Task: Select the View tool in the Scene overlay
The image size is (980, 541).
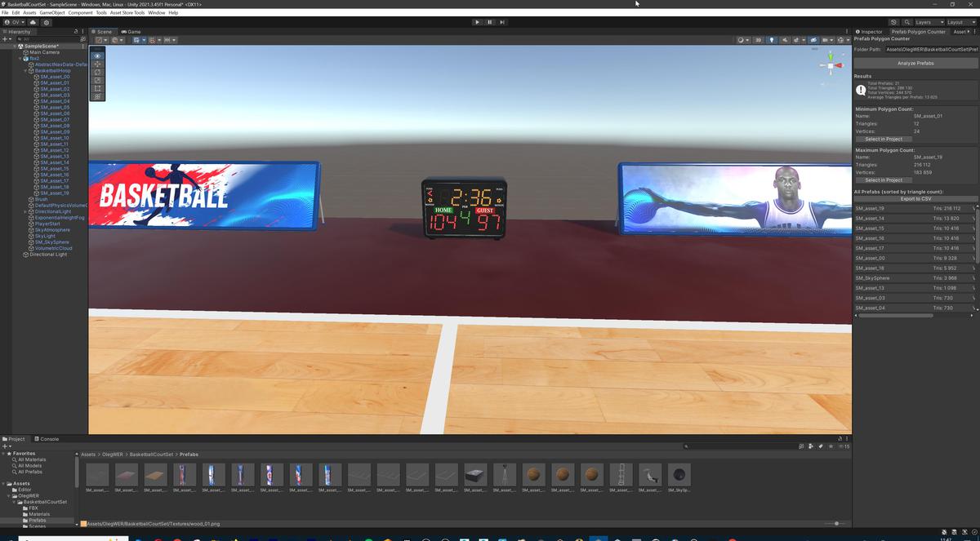Action: coord(97,55)
